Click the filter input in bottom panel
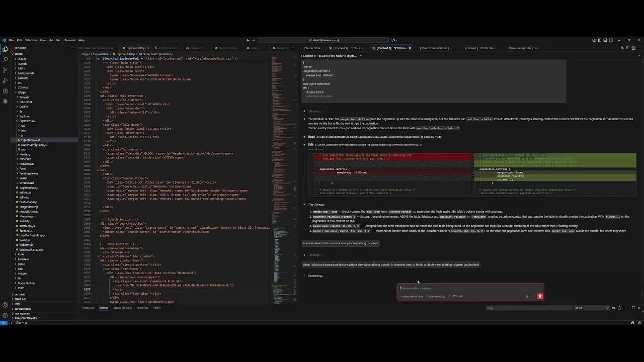644x362 pixels. tap(529, 308)
